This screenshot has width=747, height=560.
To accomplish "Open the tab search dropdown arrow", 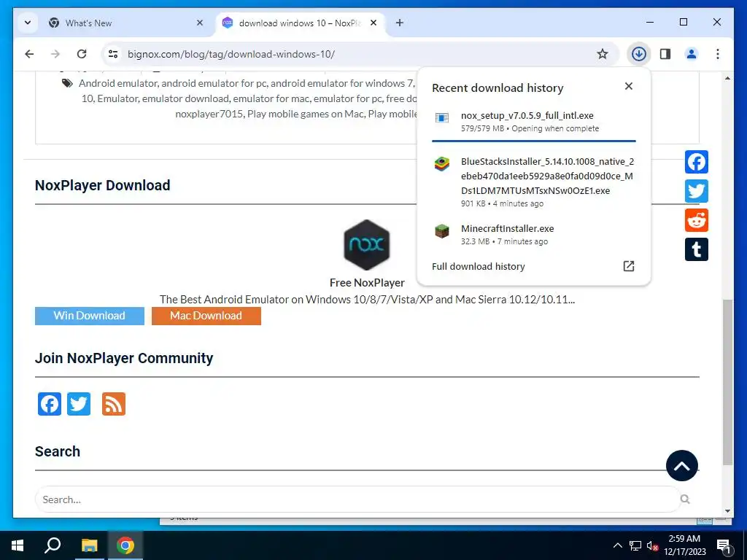I will click(x=28, y=23).
